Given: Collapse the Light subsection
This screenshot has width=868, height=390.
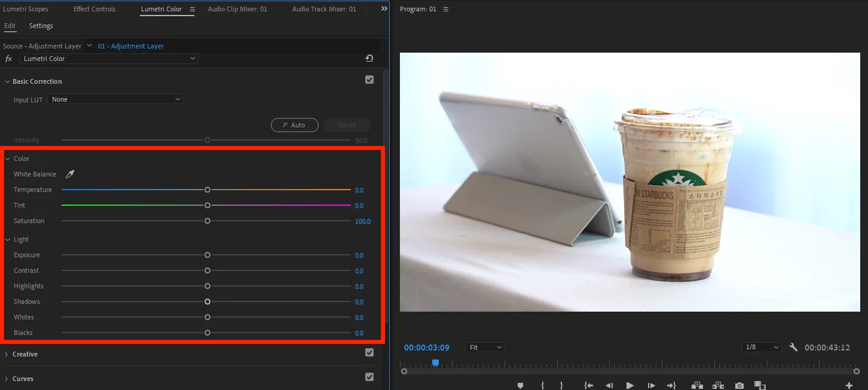Looking at the screenshot, I should tap(8, 239).
